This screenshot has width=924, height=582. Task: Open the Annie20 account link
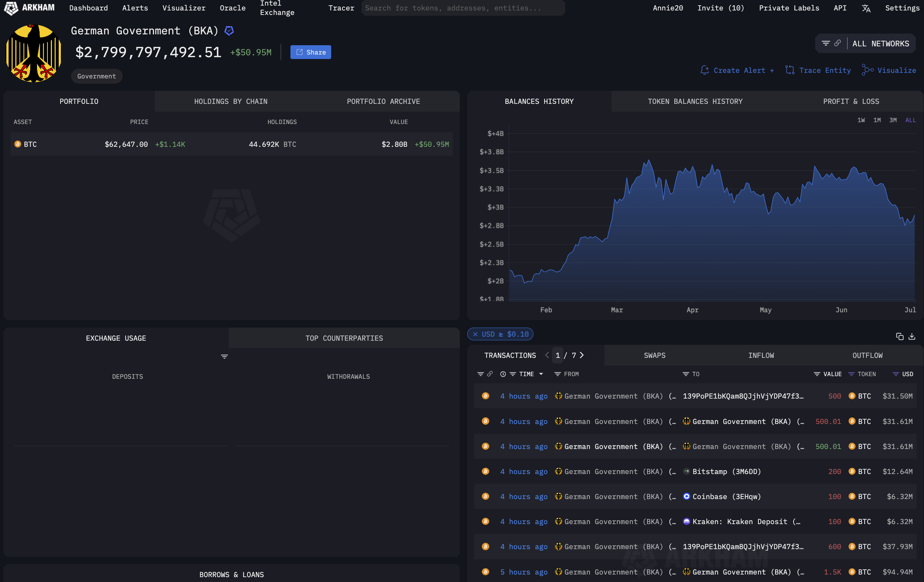point(668,8)
